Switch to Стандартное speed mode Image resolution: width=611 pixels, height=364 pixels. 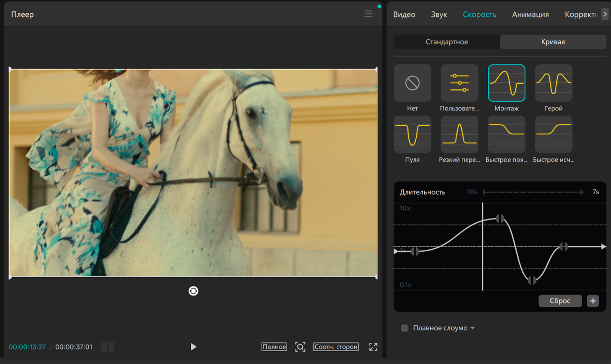[x=447, y=42]
